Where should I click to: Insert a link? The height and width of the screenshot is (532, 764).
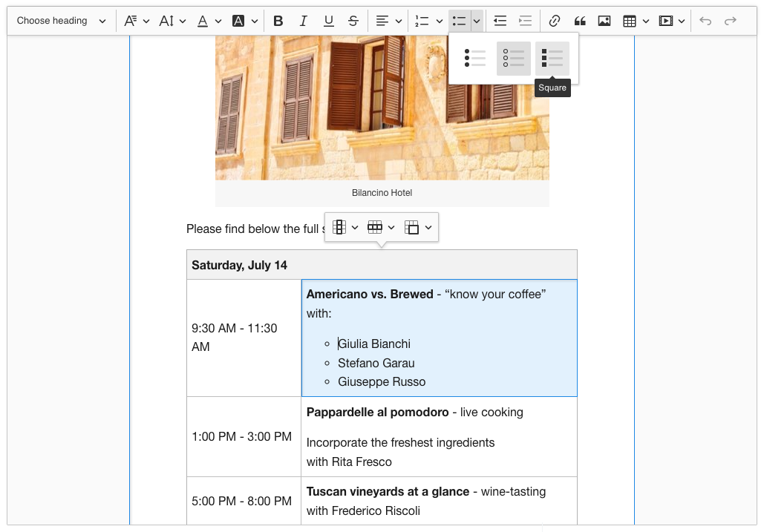[554, 21]
